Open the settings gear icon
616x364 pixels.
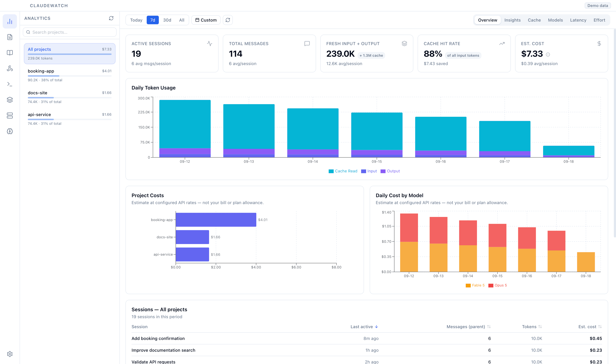[x=10, y=354]
